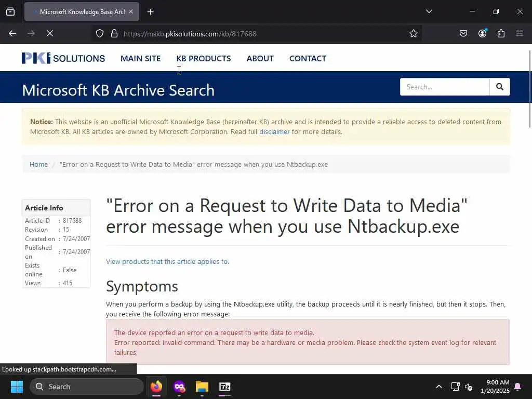Click the taskbar Search box
This screenshot has width=532, height=399.
tap(87, 387)
